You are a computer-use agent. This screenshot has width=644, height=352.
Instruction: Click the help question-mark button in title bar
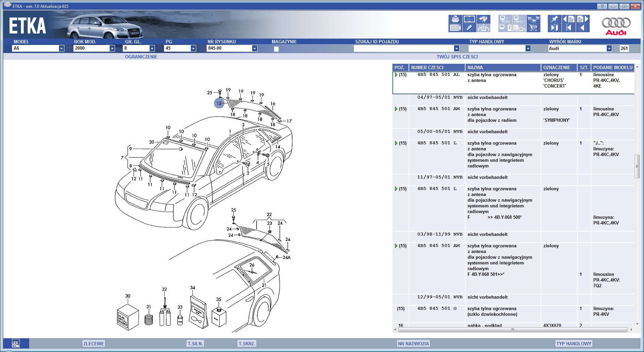602,6
